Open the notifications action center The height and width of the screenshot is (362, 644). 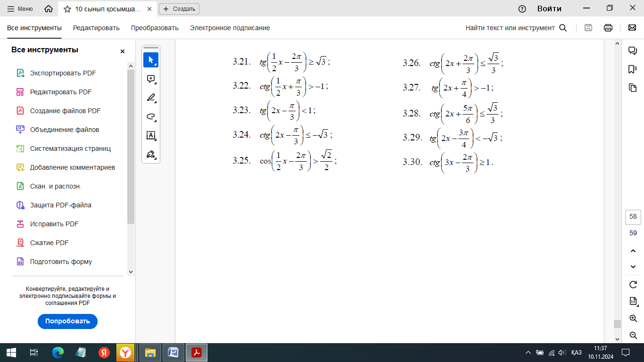point(626,353)
